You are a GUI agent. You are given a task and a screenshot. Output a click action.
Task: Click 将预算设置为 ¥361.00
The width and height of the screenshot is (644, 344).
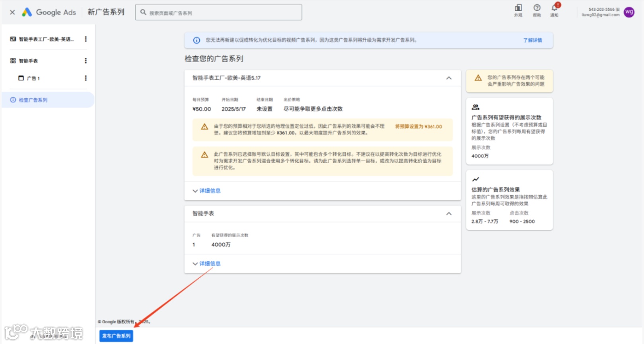(x=418, y=127)
